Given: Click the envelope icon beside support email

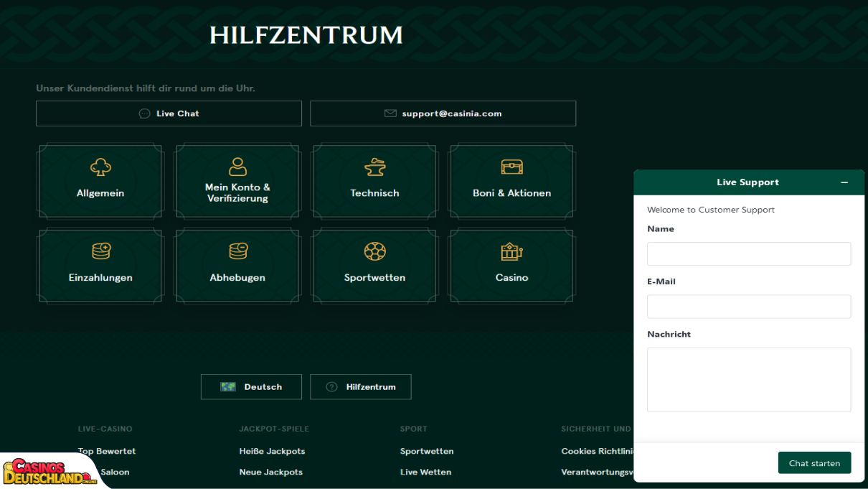Looking at the screenshot, I should point(390,113).
